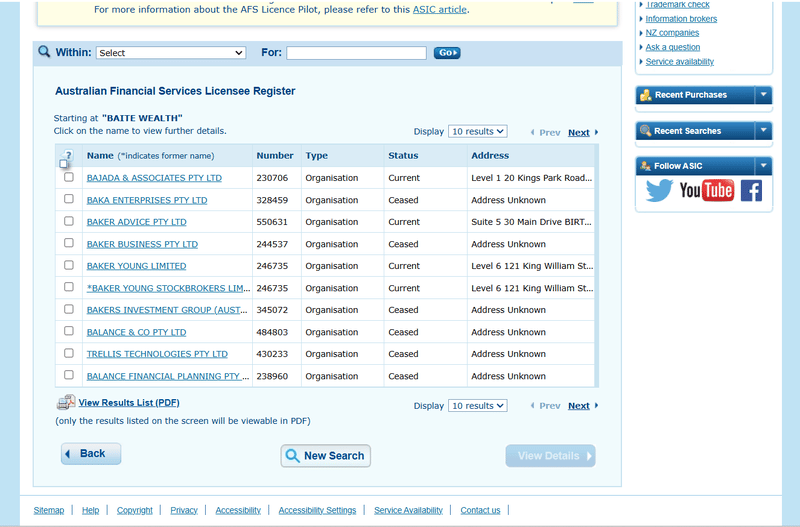Click the top Next pagination link

[579, 133]
